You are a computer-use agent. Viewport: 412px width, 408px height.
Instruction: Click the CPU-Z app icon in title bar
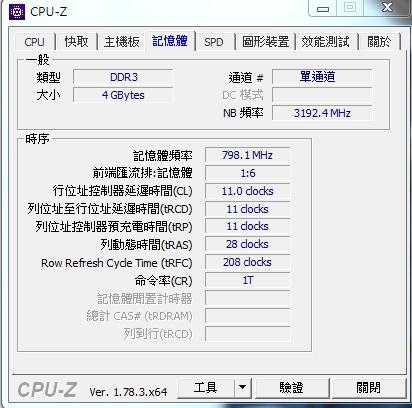pyautogui.click(x=17, y=12)
